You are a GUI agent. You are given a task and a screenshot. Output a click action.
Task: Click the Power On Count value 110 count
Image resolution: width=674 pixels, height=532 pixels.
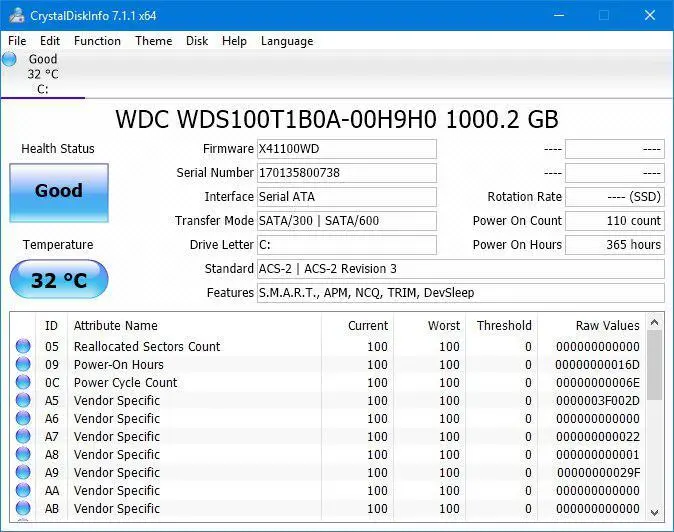coord(615,221)
